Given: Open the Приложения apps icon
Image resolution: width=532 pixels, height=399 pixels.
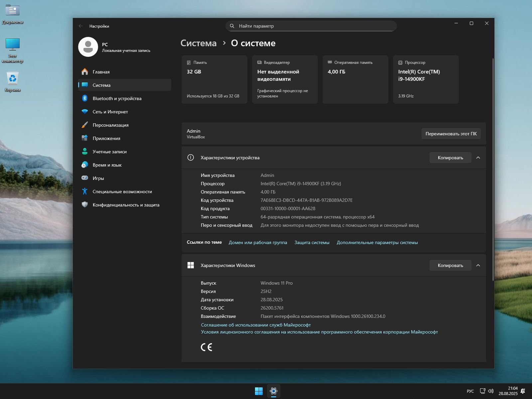Looking at the screenshot, I should (x=85, y=138).
